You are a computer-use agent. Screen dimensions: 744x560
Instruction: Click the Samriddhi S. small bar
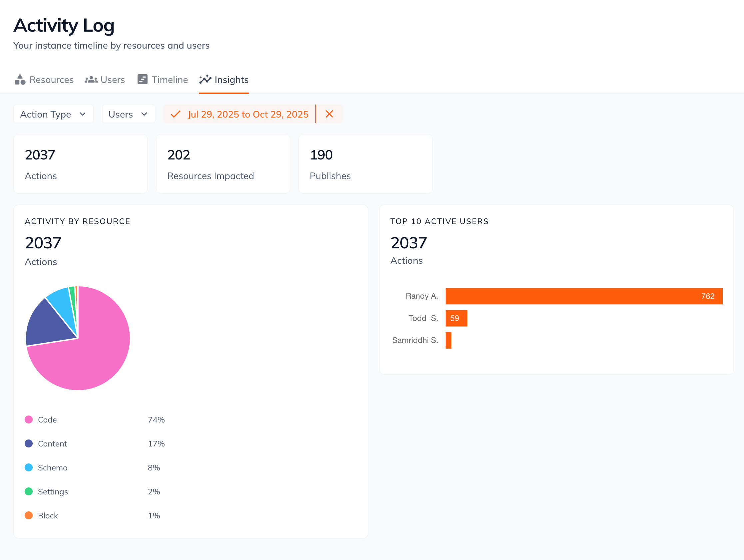[x=448, y=340]
